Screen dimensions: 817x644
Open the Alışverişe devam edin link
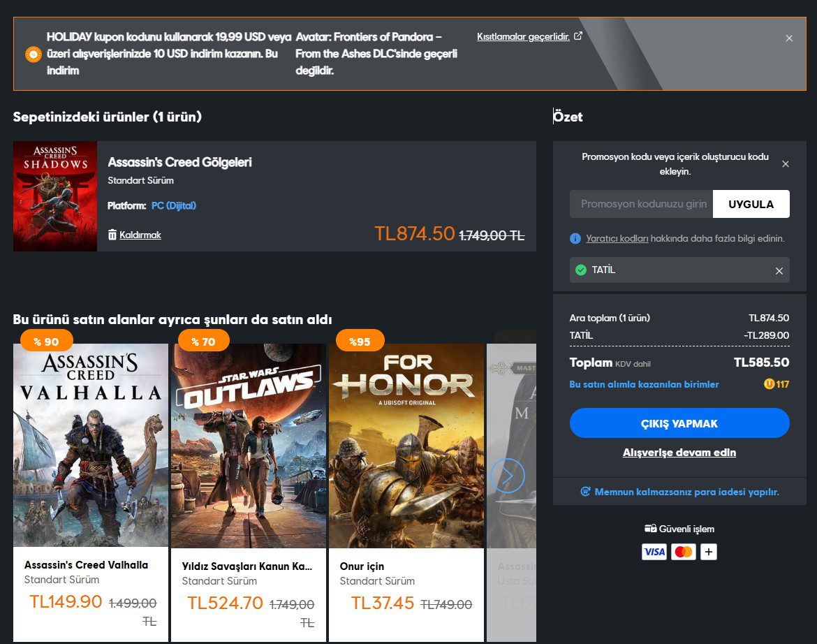[x=679, y=452]
